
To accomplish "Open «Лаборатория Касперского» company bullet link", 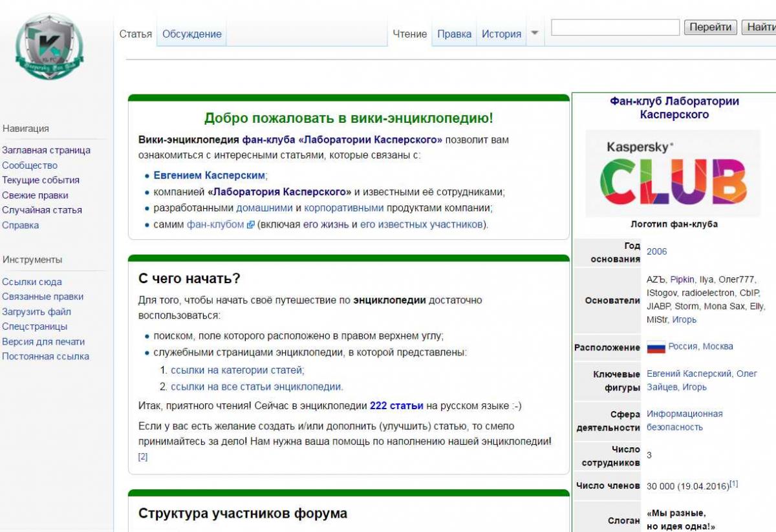I will pos(279,192).
